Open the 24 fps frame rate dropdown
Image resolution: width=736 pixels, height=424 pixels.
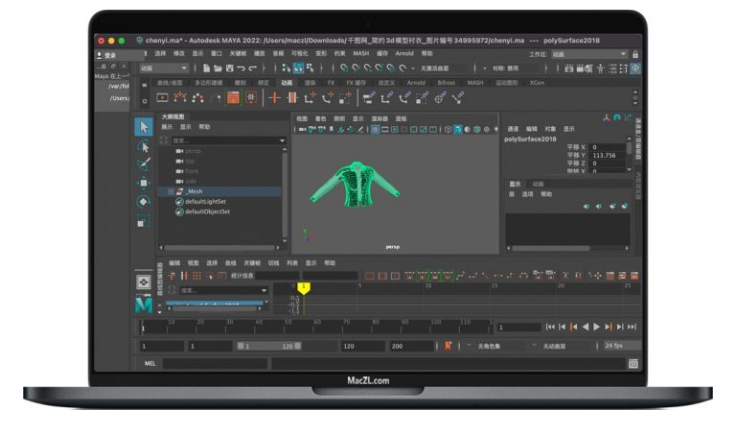(621, 346)
